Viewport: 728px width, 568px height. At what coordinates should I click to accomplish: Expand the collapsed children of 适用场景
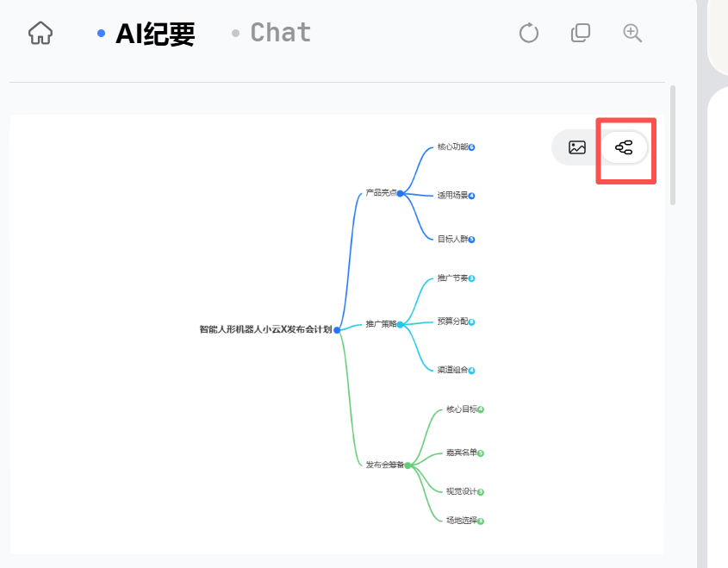click(x=471, y=196)
